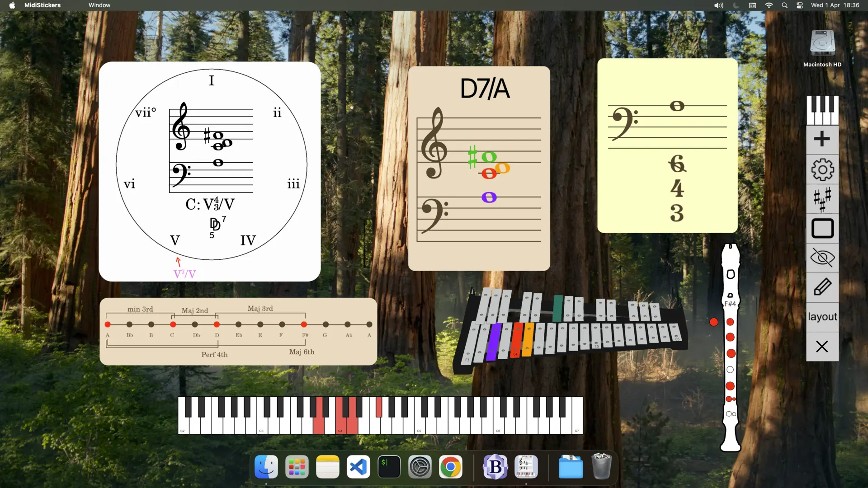Click the MidiStickers menu in the menu bar
The height and width of the screenshot is (488, 868).
(42, 5)
